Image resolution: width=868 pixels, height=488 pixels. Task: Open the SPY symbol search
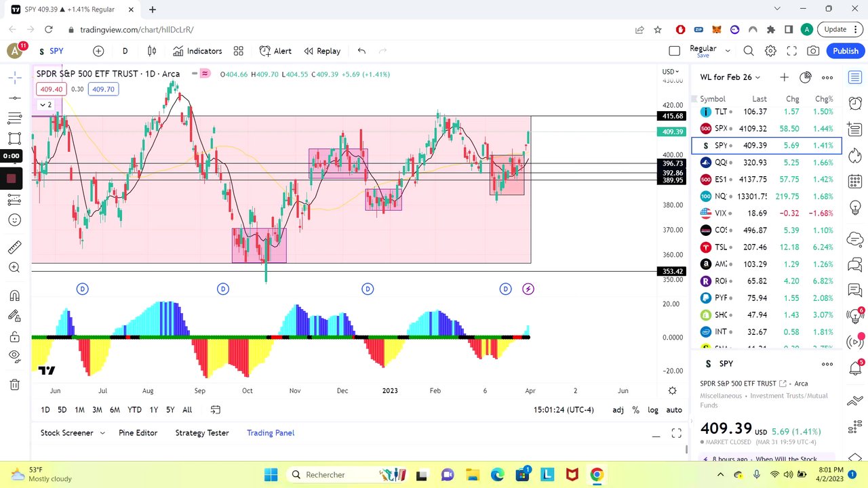(51, 51)
